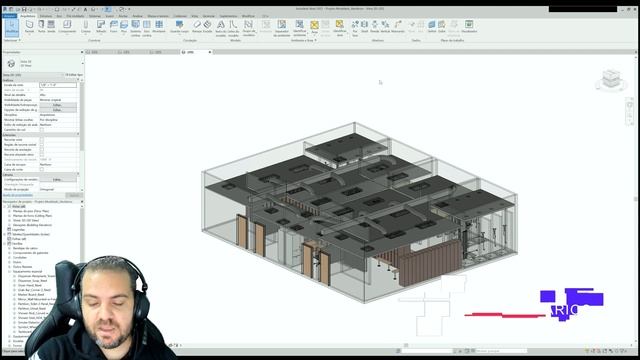Image resolution: width=640 pixels, height=360 pixels.
Task: Open the Gerenciar ribbon tab
Action: coord(209,16)
